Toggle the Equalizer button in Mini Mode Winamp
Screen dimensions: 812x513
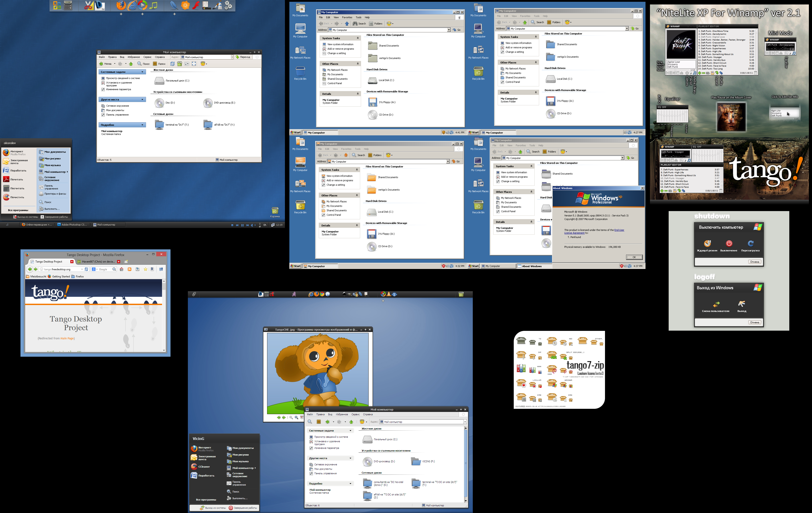(x=786, y=53)
